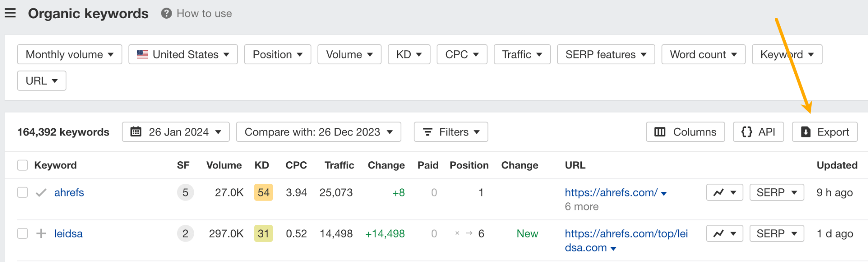
Task: Open the position history chart for ahrefs
Action: [x=720, y=192]
